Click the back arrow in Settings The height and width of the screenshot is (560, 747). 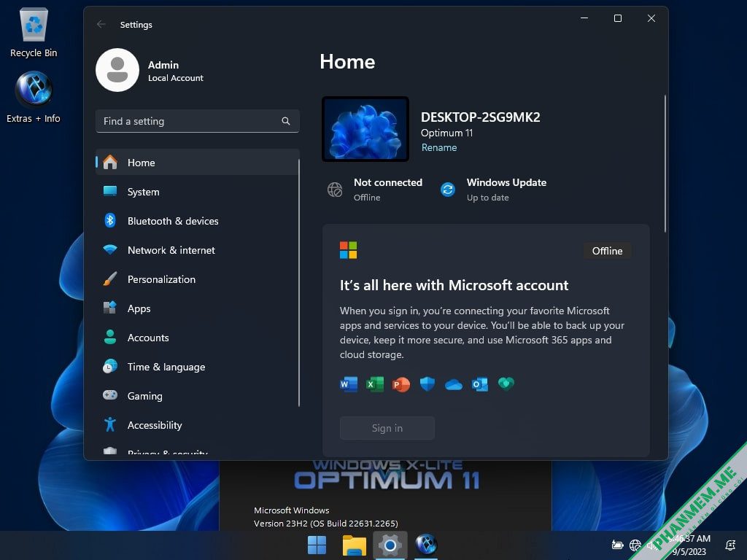(101, 24)
